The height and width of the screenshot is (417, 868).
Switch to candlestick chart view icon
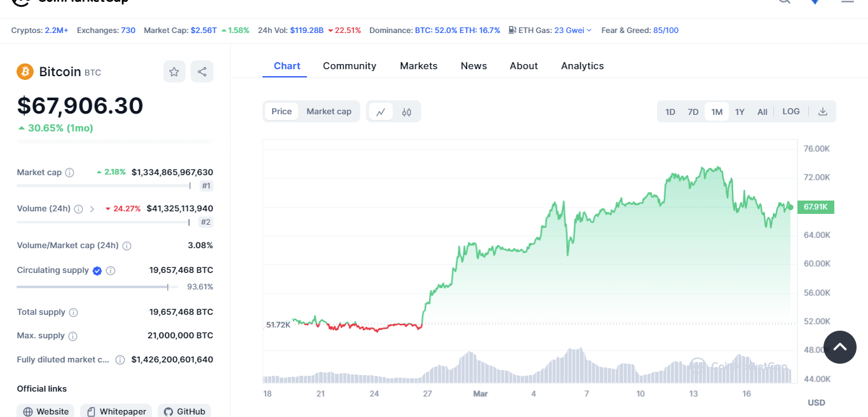coord(407,112)
